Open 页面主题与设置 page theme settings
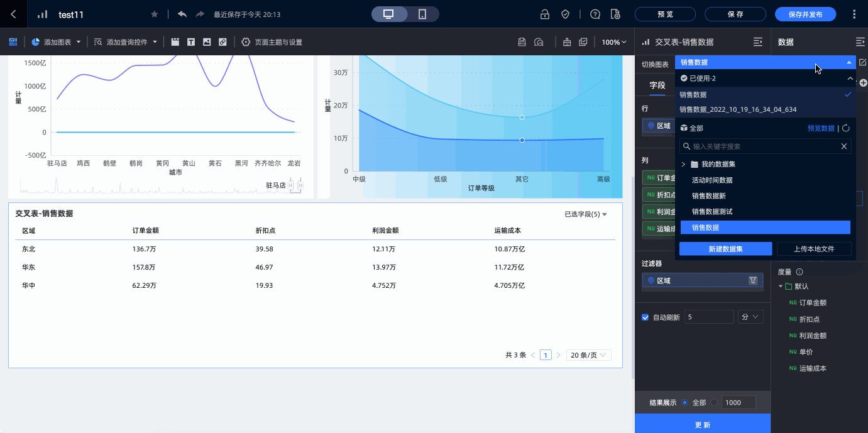This screenshot has height=433, width=868. pos(272,42)
